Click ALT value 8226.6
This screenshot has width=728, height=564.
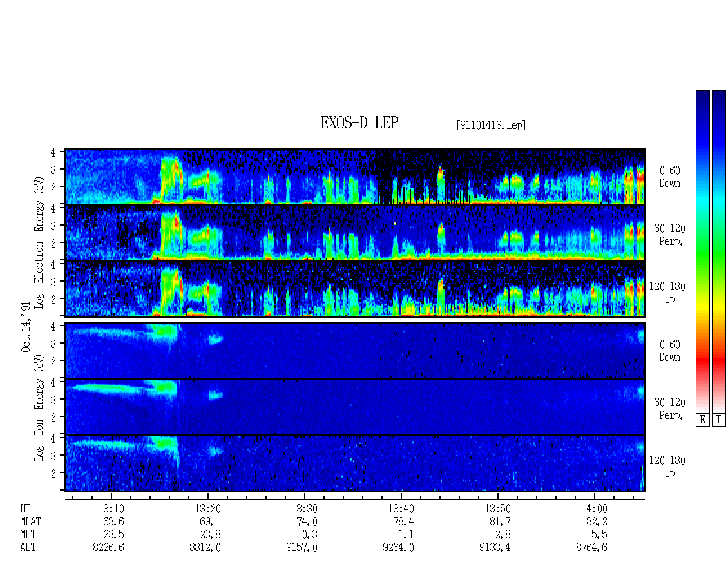pyautogui.click(x=109, y=548)
